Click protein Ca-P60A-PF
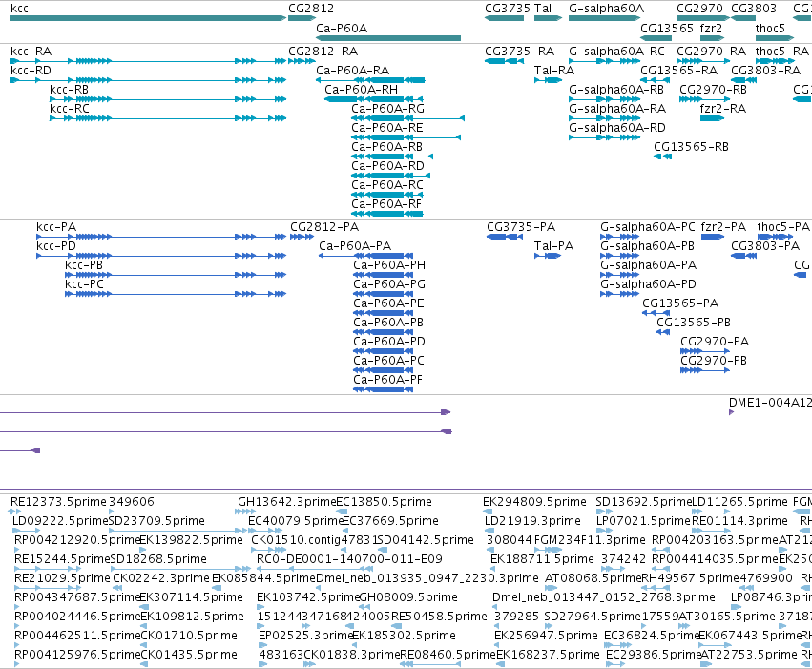Viewport: 812px width, 669px height. pyautogui.click(x=388, y=380)
